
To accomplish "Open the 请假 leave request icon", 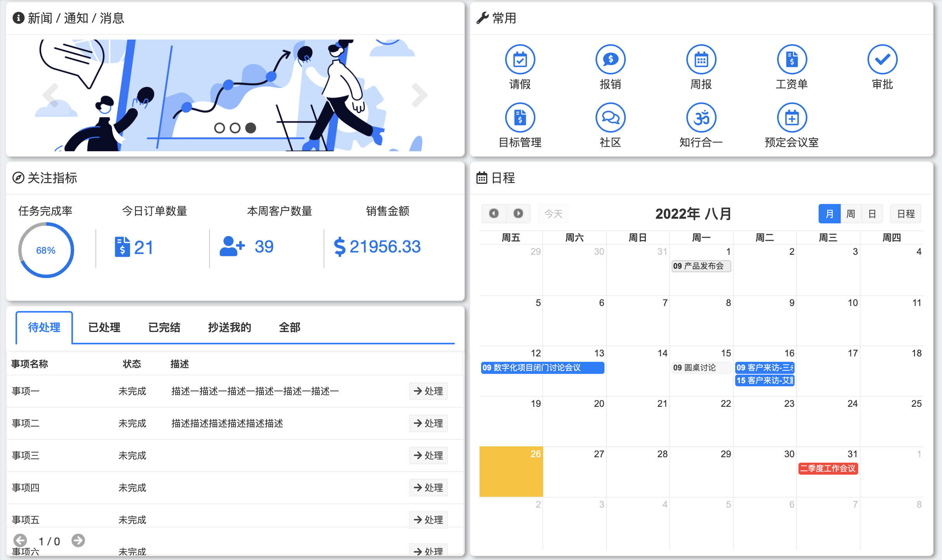I will click(520, 60).
